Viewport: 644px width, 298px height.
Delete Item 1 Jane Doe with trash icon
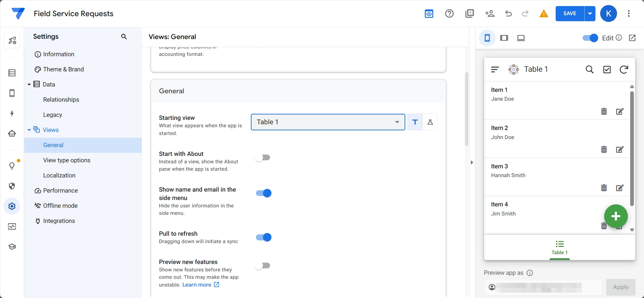[x=604, y=111]
